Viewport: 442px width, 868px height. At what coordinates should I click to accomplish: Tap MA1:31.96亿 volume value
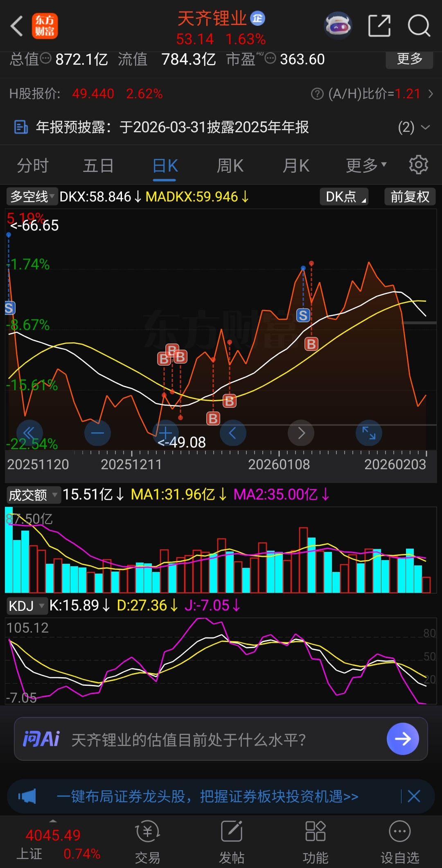[x=178, y=495]
